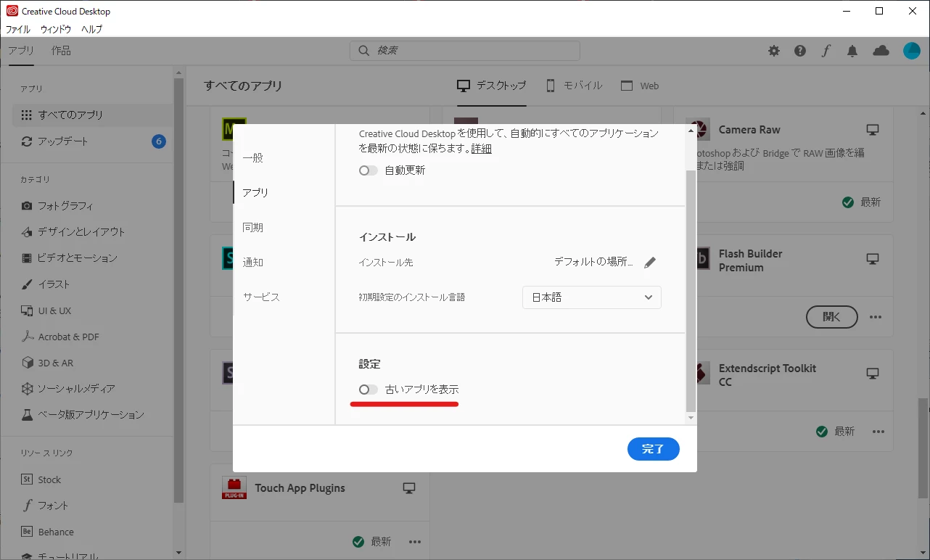
Task: Click the left sidebar scrollbar
Action: coord(178,290)
